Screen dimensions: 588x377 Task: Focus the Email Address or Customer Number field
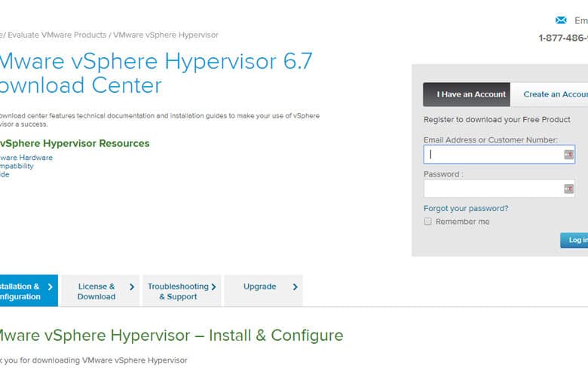(499, 154)
